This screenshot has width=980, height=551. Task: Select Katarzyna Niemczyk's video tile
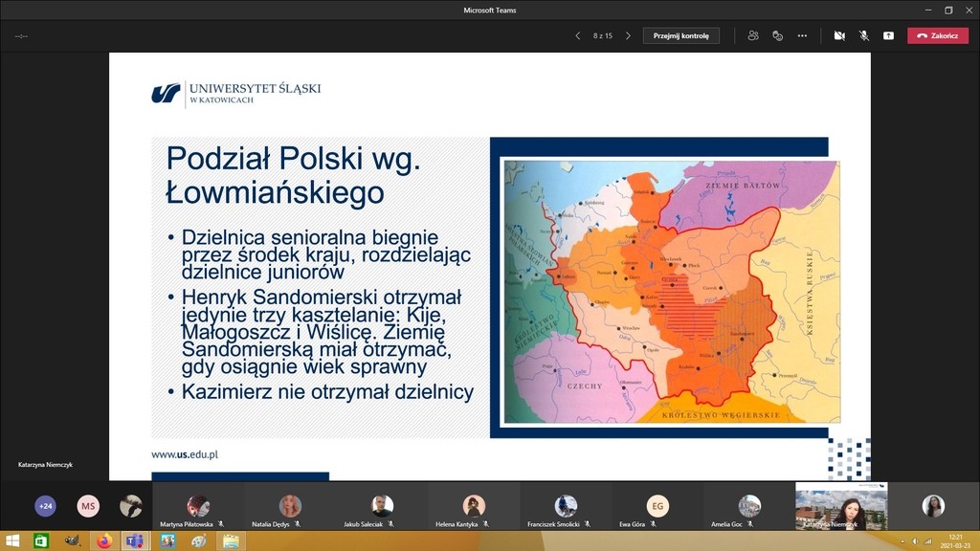coord(841,506)
